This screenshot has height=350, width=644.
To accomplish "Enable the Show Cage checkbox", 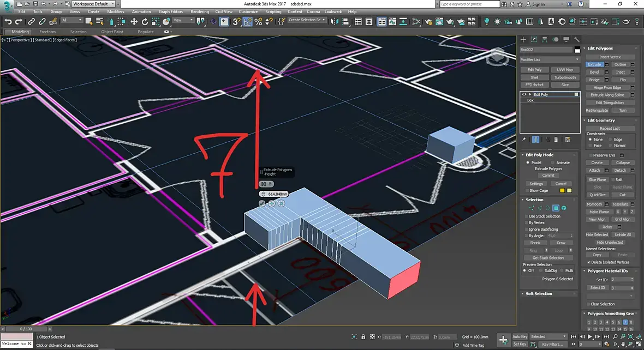I will pos(527,190).
